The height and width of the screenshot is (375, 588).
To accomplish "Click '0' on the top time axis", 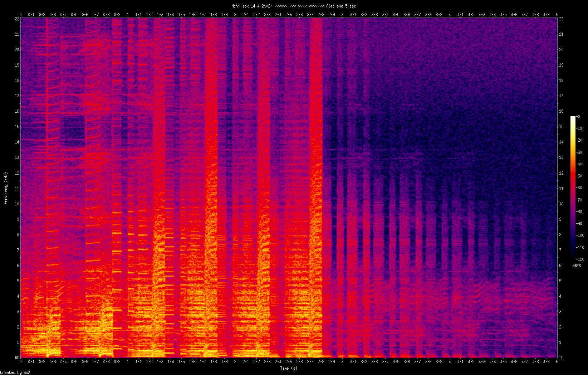I will (21, 15).
